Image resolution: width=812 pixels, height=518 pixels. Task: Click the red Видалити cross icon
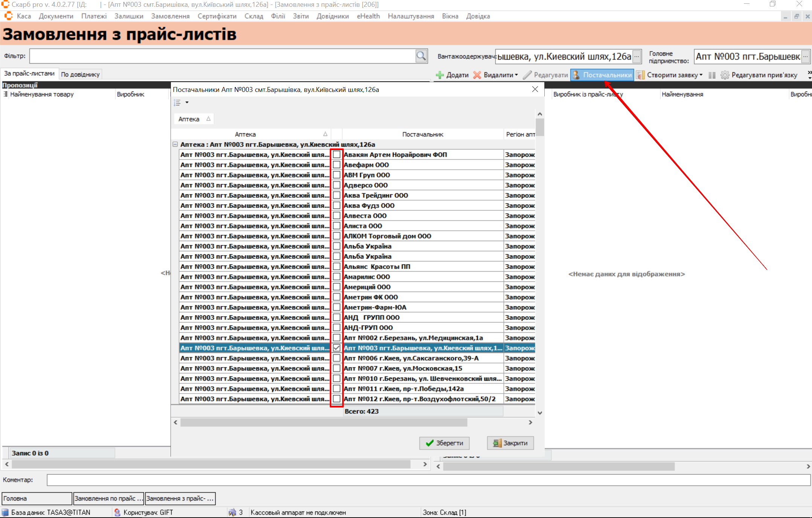477,75
